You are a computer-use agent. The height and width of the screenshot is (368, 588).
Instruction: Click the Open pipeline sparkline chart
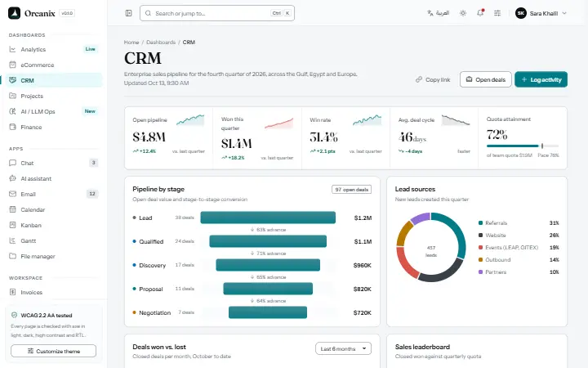(x=190, y=120)
